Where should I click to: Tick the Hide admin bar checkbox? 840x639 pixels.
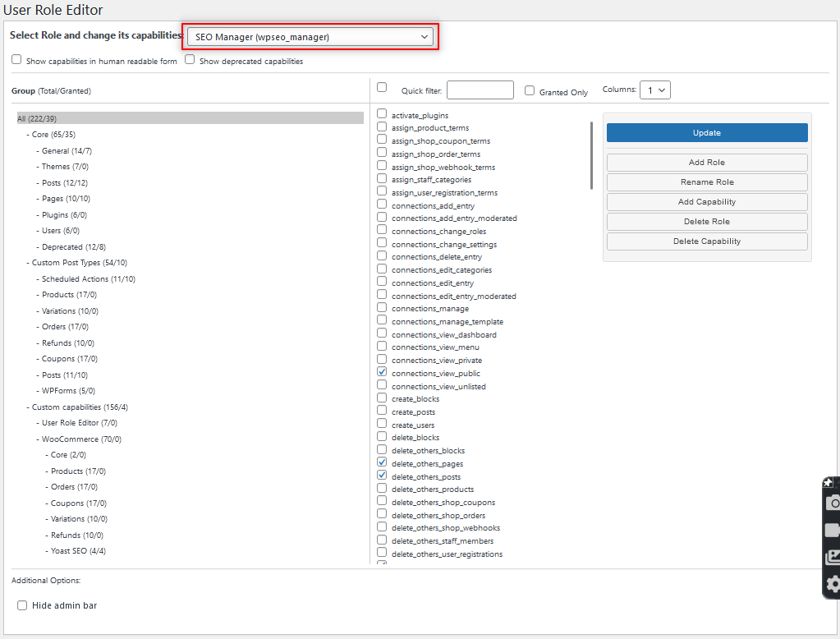coord(22,605)
